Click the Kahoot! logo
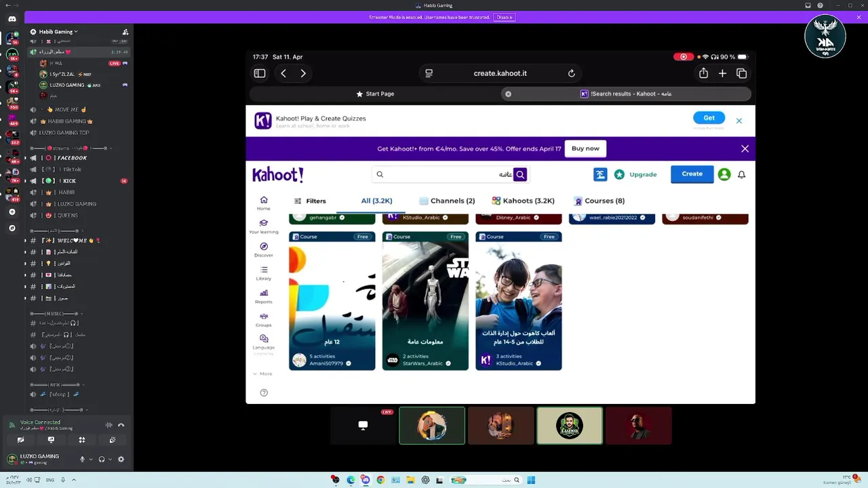 point(278,175)
